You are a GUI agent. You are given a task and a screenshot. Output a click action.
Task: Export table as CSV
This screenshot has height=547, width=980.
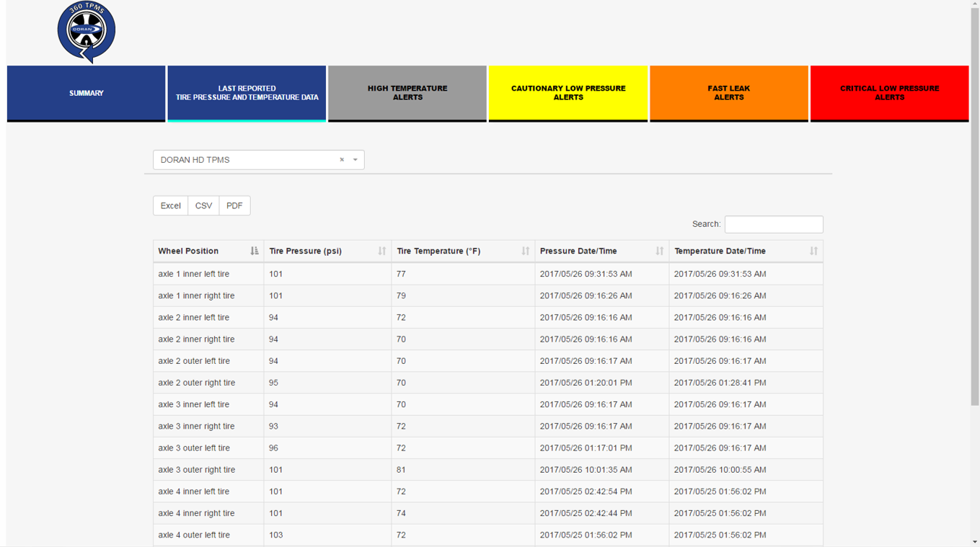click(x=203, y=205)
